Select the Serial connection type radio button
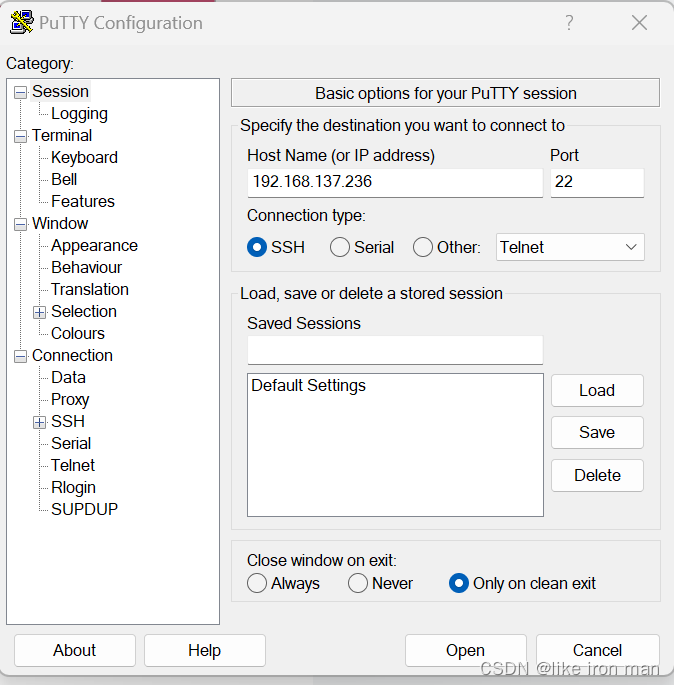674x685 pixels. tap(340, 247)
